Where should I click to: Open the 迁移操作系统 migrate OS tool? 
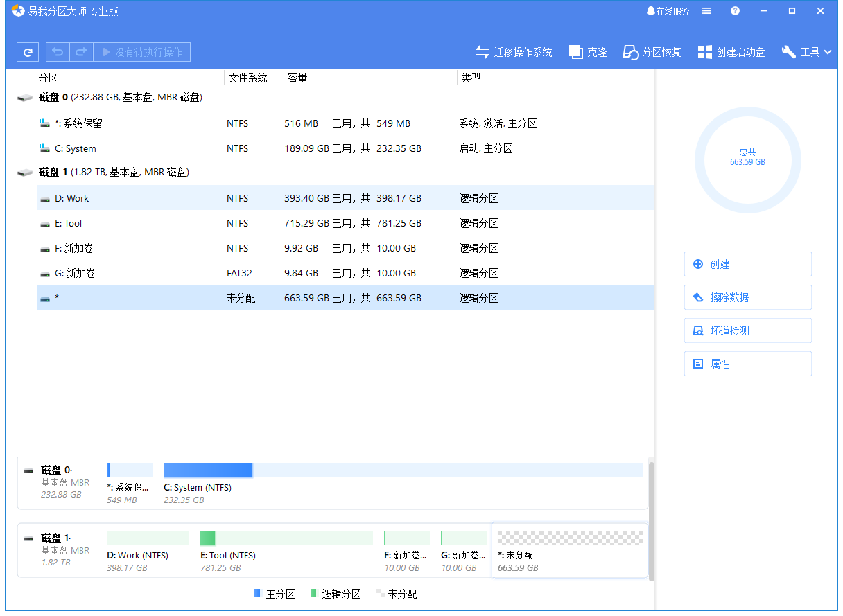[x=514, y=52]
